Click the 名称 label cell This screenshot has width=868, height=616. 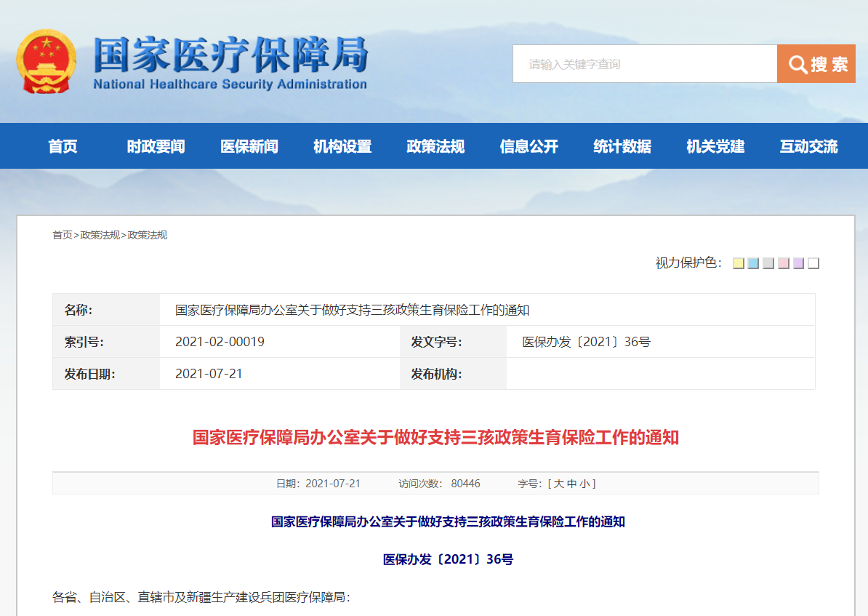(x=106, y=310)
